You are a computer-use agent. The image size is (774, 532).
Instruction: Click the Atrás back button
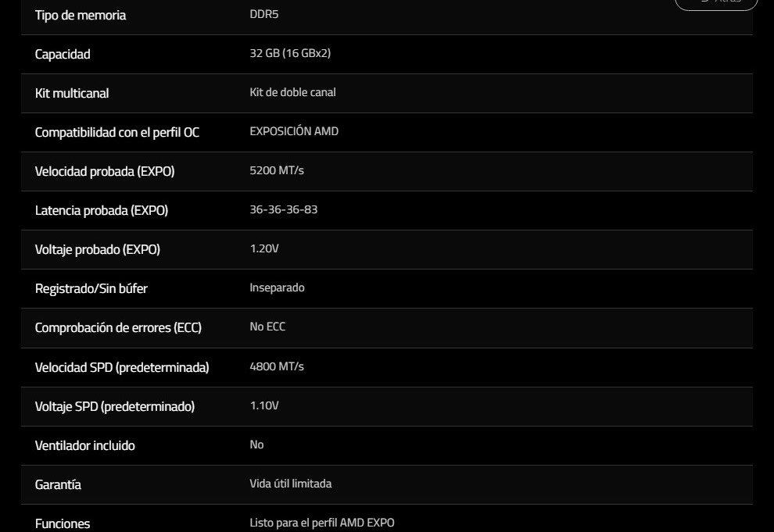[716, 2]
